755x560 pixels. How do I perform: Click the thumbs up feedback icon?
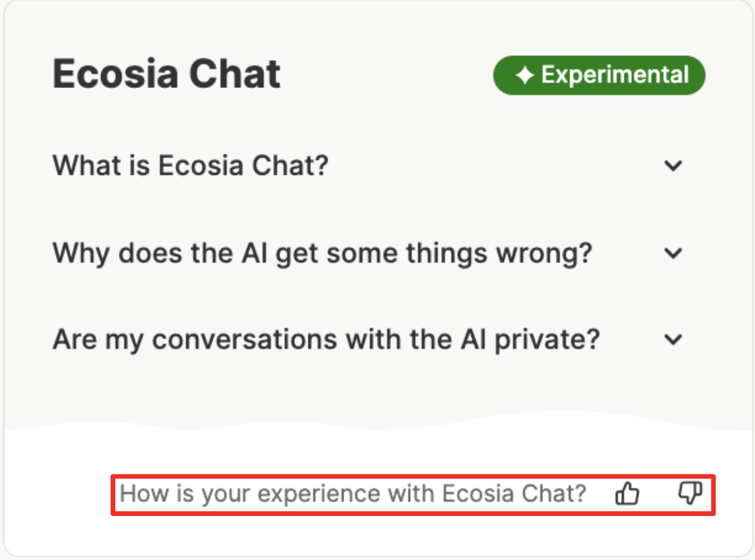click(627, 493)
